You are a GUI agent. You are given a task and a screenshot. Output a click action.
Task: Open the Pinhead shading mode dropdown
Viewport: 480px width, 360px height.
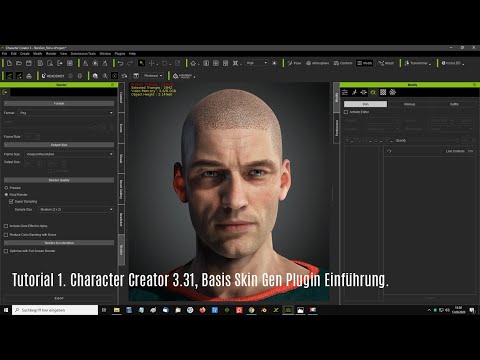[153, 76]
